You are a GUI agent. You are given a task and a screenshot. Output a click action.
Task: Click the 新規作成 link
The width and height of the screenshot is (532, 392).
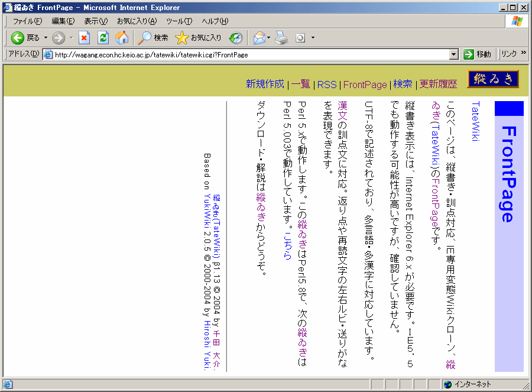(265, 85)
